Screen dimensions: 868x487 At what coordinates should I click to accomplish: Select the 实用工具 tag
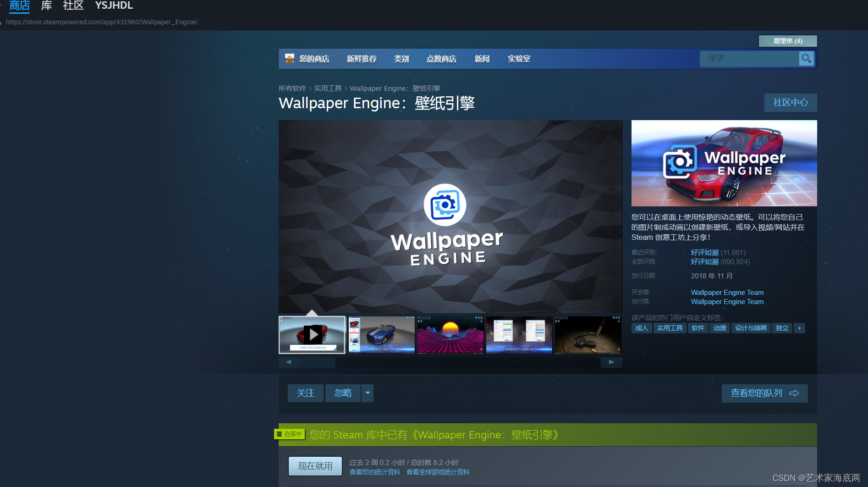(x=670, y=328)
